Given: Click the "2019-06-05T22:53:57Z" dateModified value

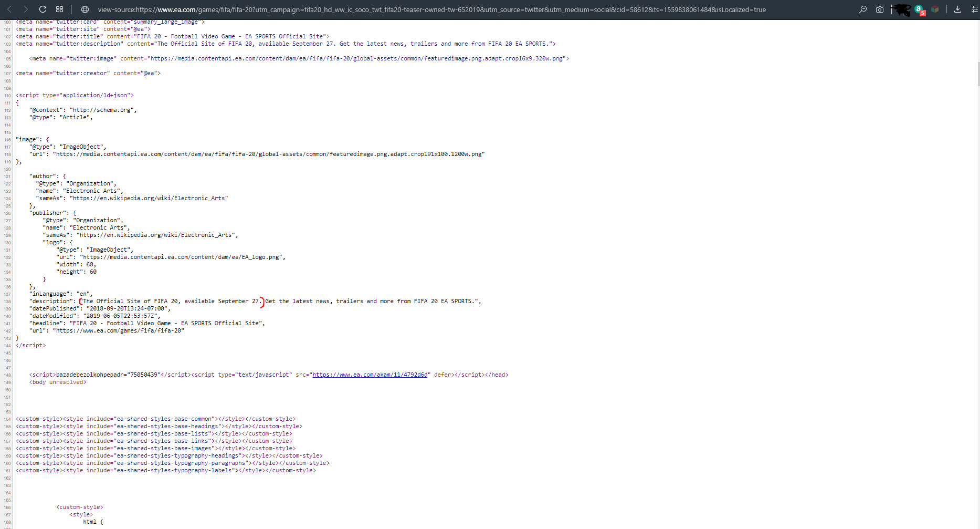Looking at the screenshot, I should [121, 316].
